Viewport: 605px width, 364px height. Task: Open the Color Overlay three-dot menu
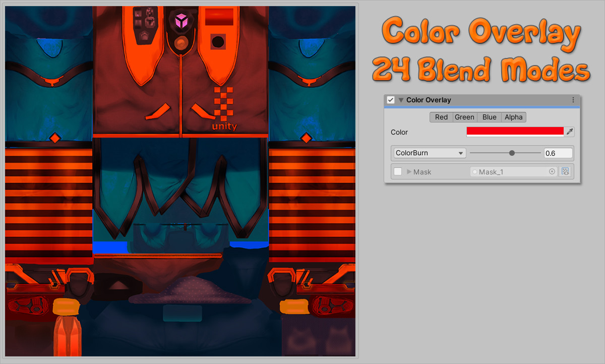[x=573, y=100]
